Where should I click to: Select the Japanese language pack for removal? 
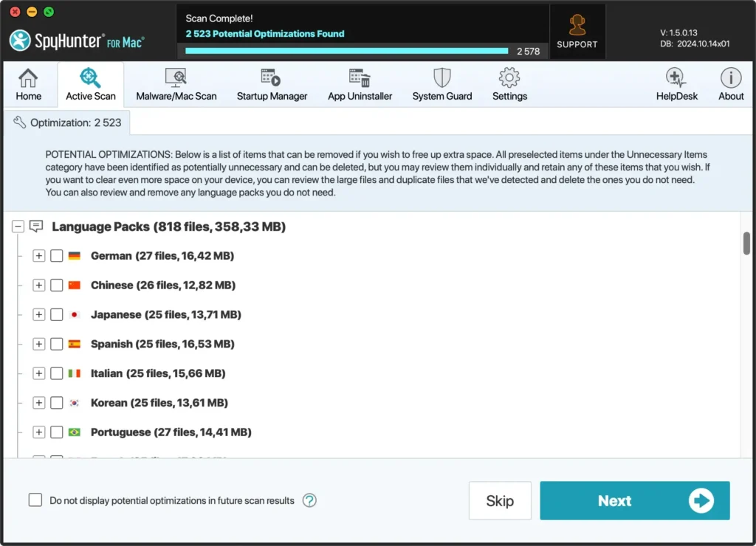point(57,314)
